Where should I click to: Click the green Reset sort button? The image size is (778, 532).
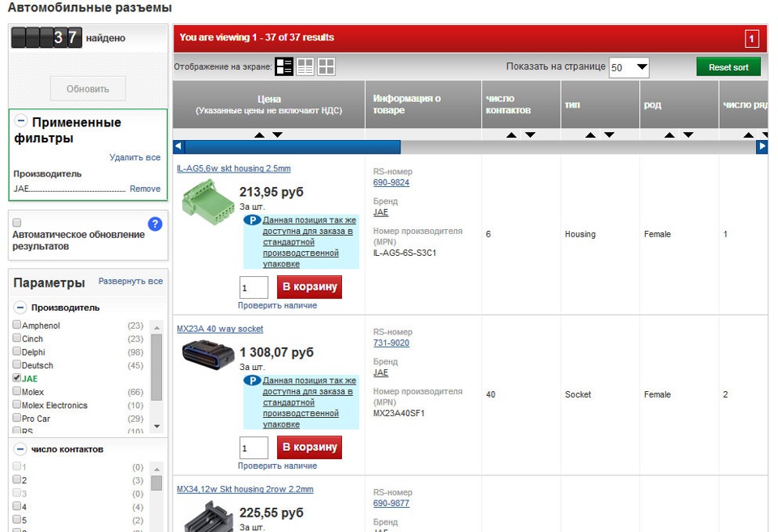tap(729, 67)
